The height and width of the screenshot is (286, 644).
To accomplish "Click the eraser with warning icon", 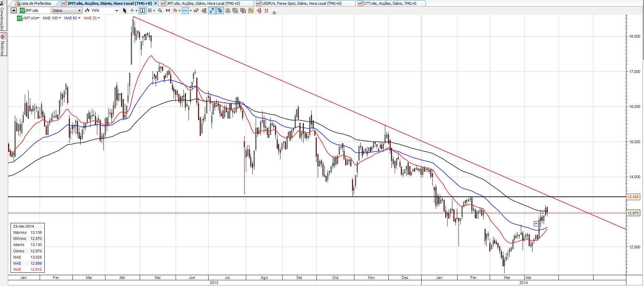I will 204,11.
